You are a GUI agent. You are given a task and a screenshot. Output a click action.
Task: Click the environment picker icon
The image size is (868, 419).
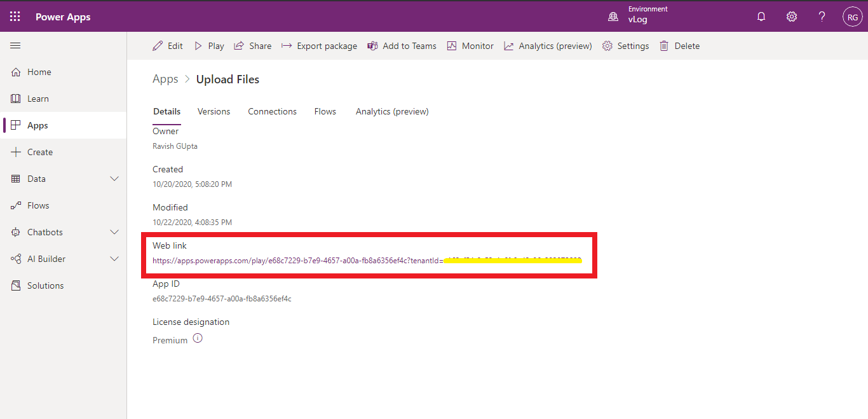coord(613,17)
